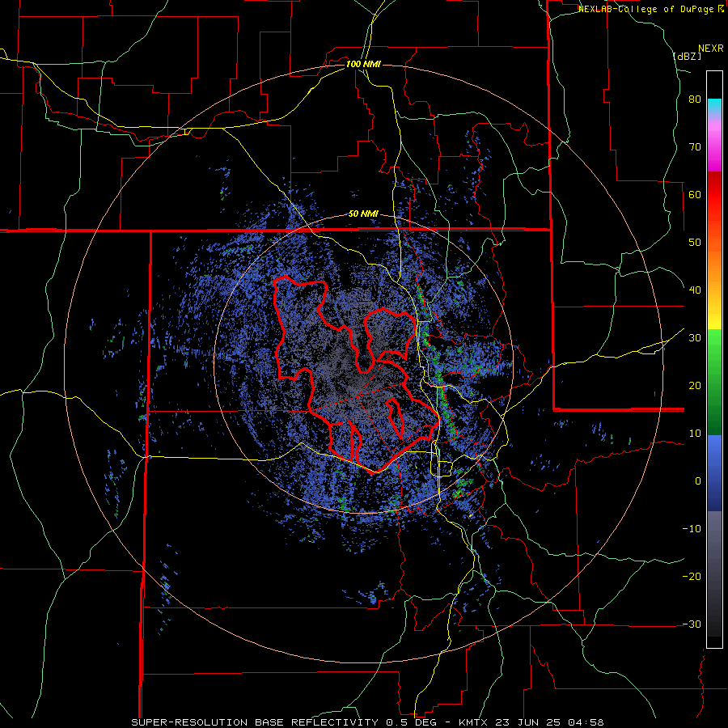The height and width of the screenshot is (728, 728).
Task: Click the -30 value on the dBZ scale
Action: pyautogui.click(x=692, y=624)
